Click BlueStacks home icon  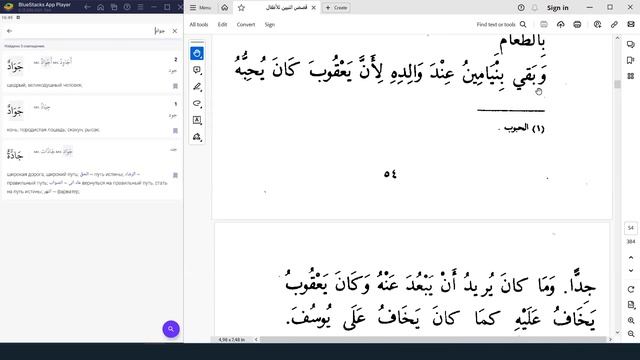(x=100, y=7)
